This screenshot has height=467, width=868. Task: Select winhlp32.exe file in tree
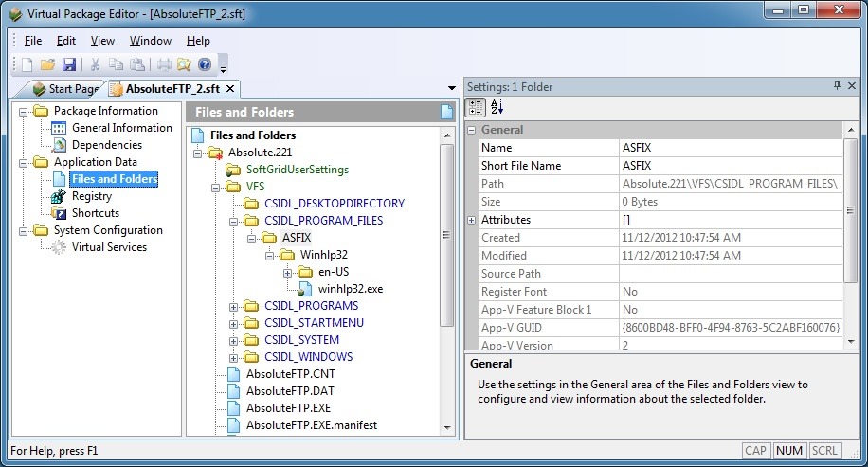click(350, 289)
